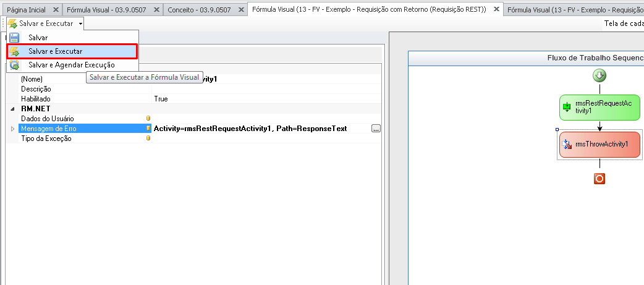
Task: Click the Fluxo de Trabalho Sequencial header
Action: coord(526,58)
